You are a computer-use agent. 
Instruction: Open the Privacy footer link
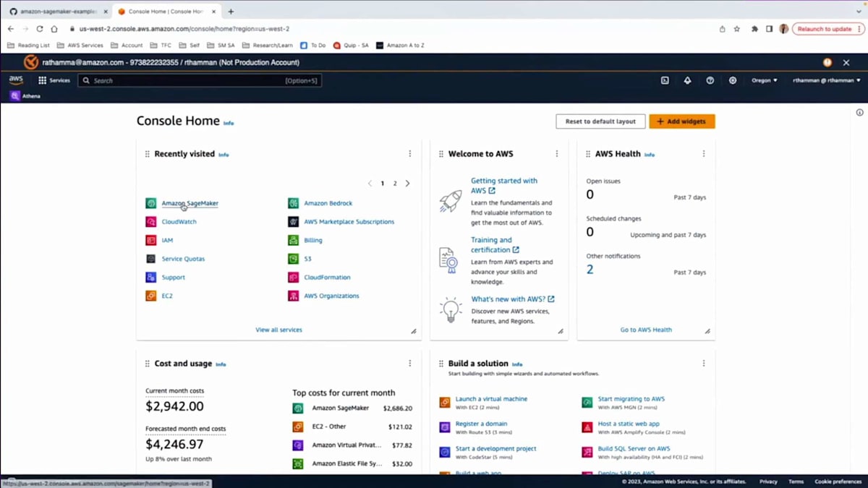tap(768, 481)
